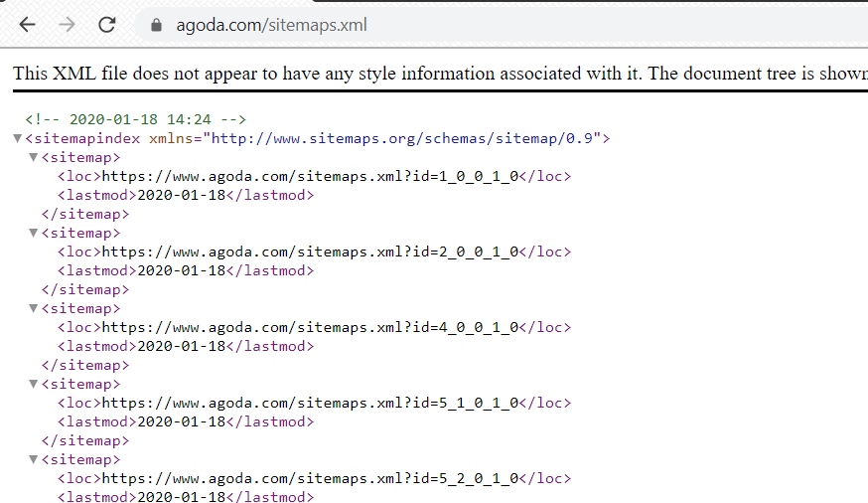The width and height of the screenshot is (868, 503).
Task: Click lastmod date under id=2_0_0_1_0
Action: point(182,271)
